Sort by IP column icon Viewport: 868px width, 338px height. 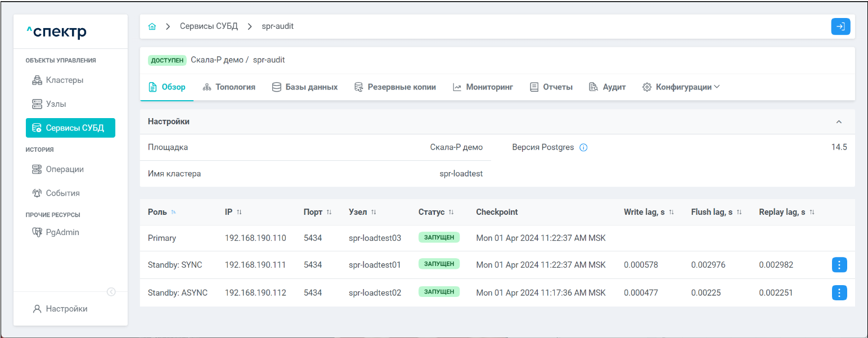coord(239,212)
